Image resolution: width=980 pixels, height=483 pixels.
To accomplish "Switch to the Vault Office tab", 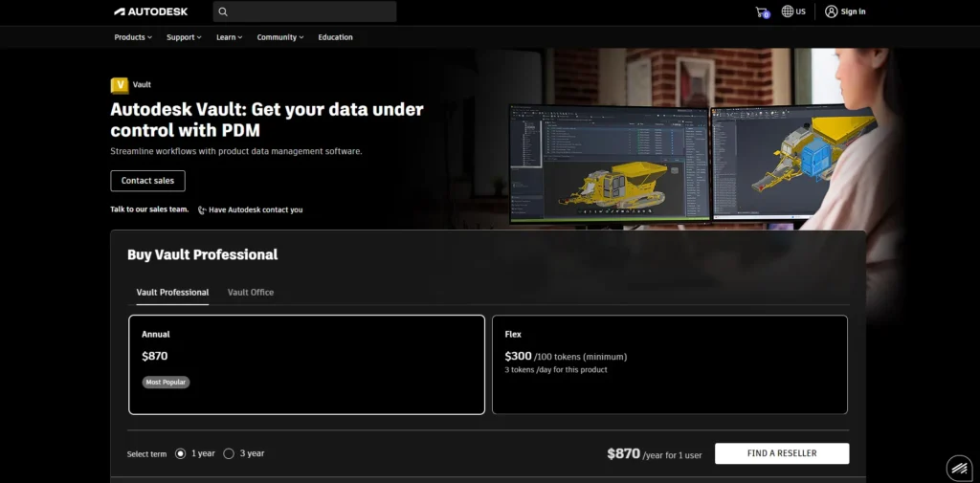I will click(251, 293).
